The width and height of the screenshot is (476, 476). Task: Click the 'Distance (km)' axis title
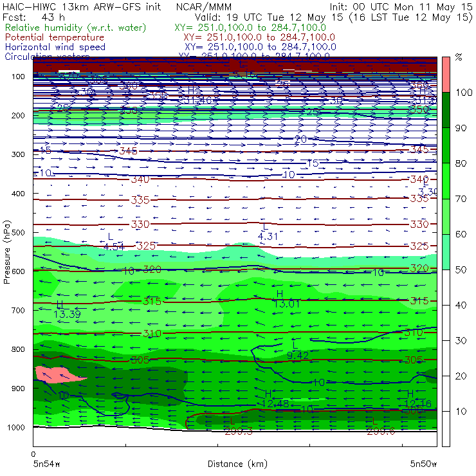pos(238,464)
